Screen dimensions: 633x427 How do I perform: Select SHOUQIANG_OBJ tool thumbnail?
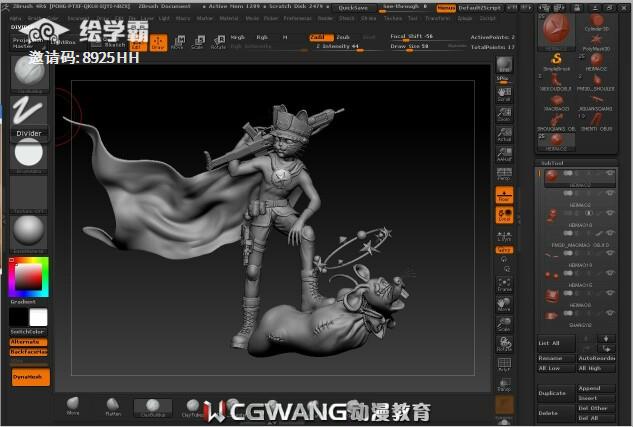coord(556,122)
